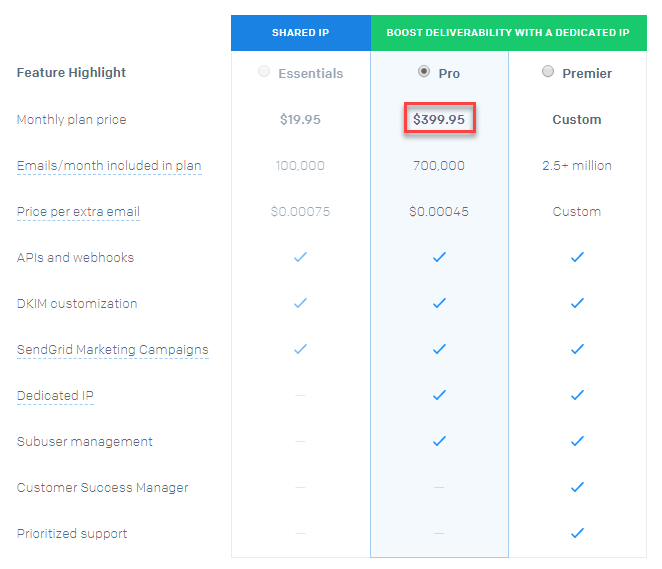Click Essentials checkmark for APIs and webhooks
Screen dimensions: 662x569
click(300, 257)
